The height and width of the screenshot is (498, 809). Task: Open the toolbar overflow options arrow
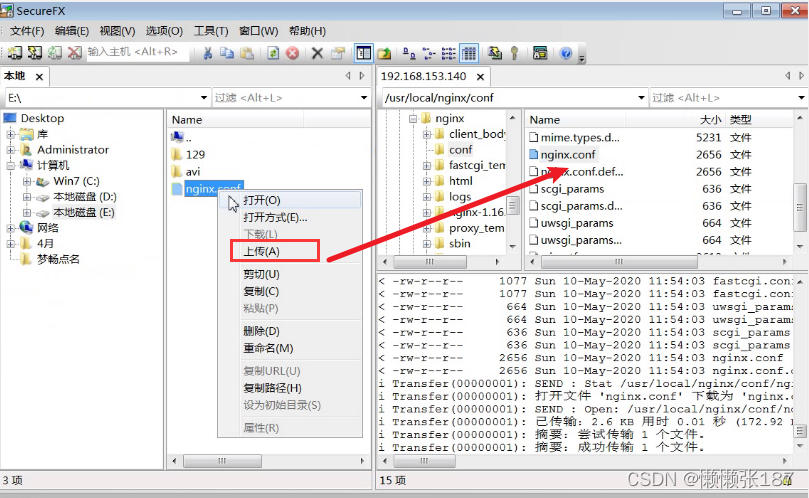(582, 58)
